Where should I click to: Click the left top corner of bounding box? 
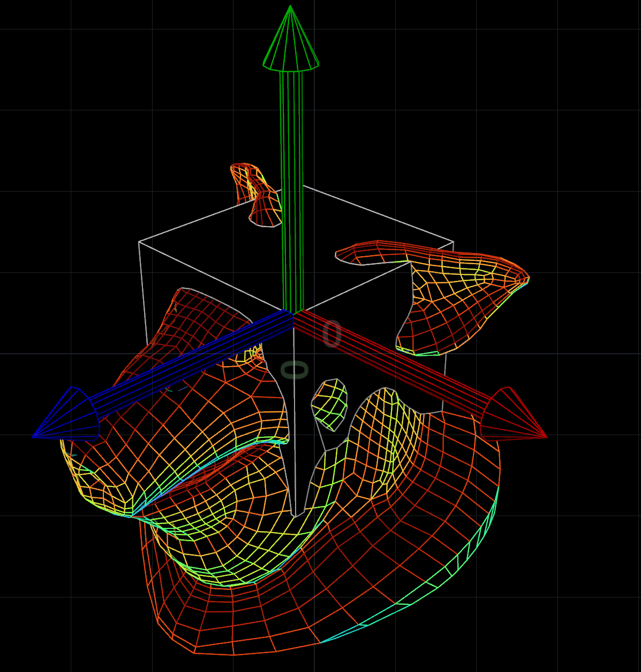(139, 242)
